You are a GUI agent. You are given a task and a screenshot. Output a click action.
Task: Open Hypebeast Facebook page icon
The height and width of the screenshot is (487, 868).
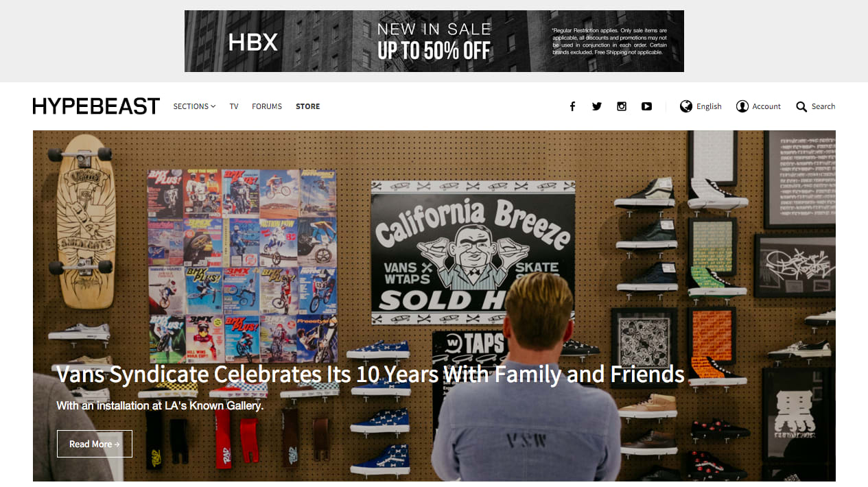[572, 106]
